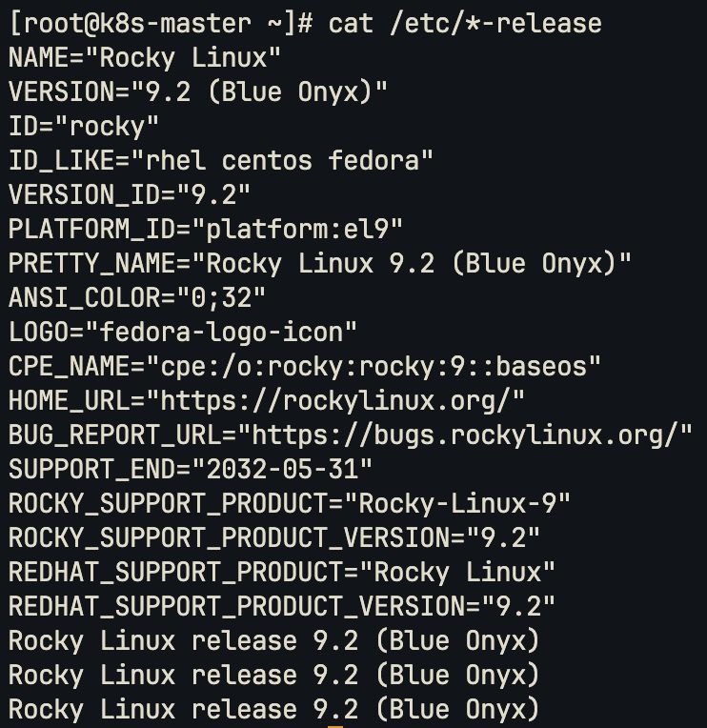Click the VERSION="9.2 (Blue Onyx)" line
707x728 pixels.
(x=198, y=91)
